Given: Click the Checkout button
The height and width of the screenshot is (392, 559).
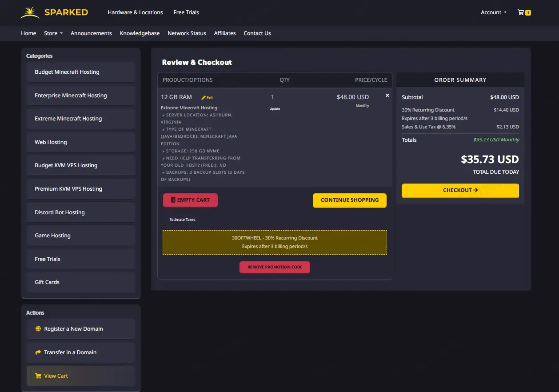Looking at the screenshot, I should coord(460,190).
